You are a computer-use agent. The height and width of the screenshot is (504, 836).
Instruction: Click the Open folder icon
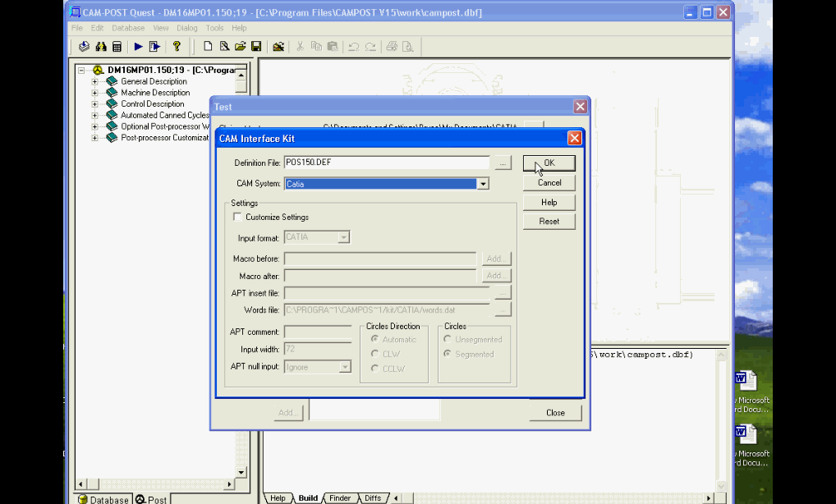coord(240,46)
